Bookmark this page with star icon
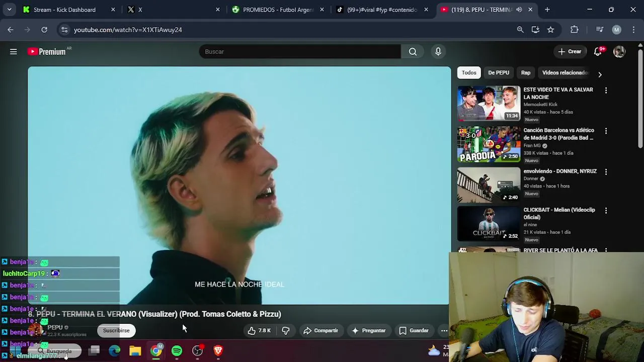Image resolution: width=644 pixels, height=362 pixels. [x=550, y=30]
